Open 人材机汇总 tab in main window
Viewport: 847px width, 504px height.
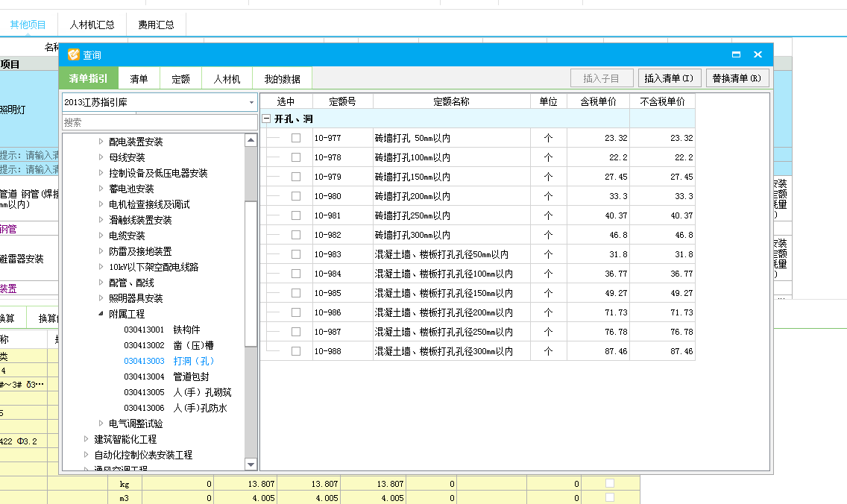[92, 25]
